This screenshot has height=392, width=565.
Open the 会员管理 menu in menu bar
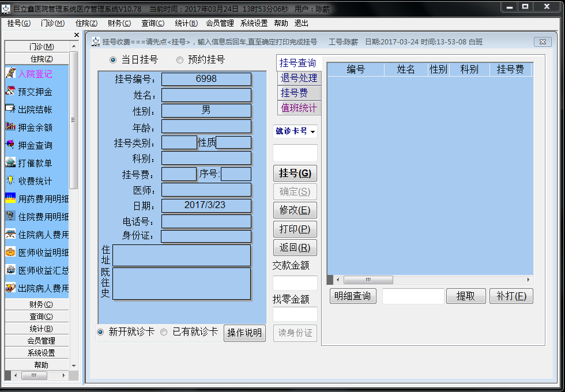pos(220,24)
